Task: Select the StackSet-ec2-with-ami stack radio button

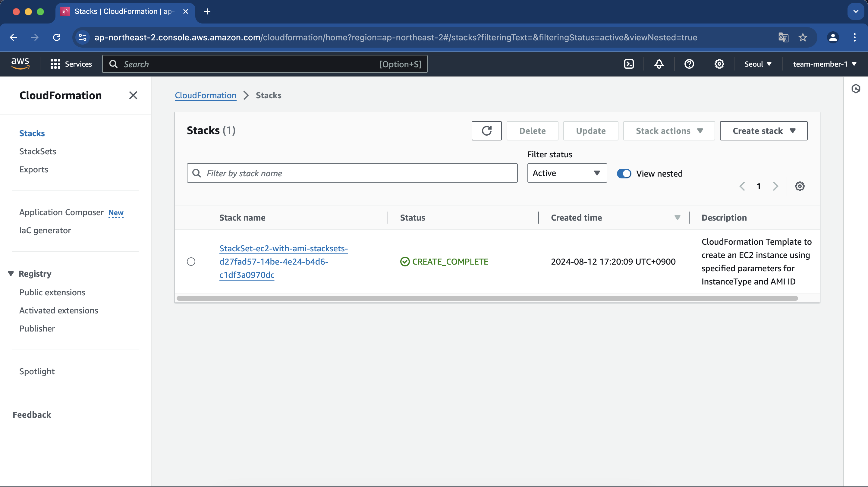Action: (x=191, y=262)
